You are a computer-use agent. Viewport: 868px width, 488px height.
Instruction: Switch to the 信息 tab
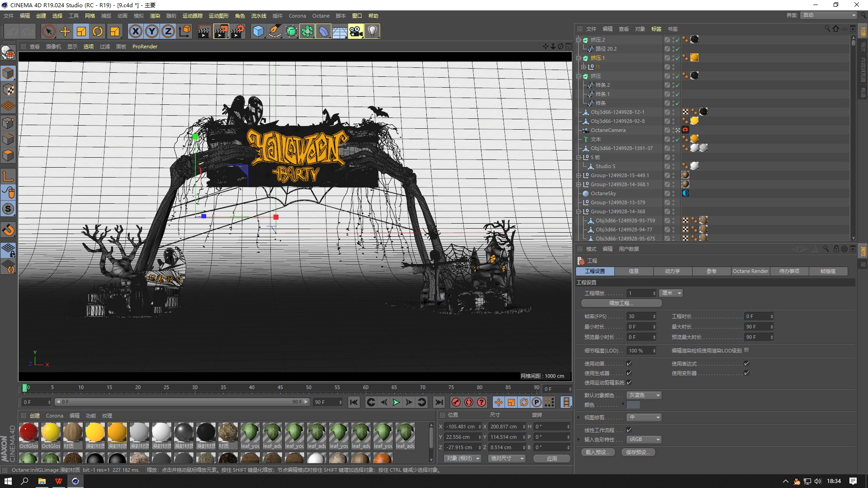point(634,271)
